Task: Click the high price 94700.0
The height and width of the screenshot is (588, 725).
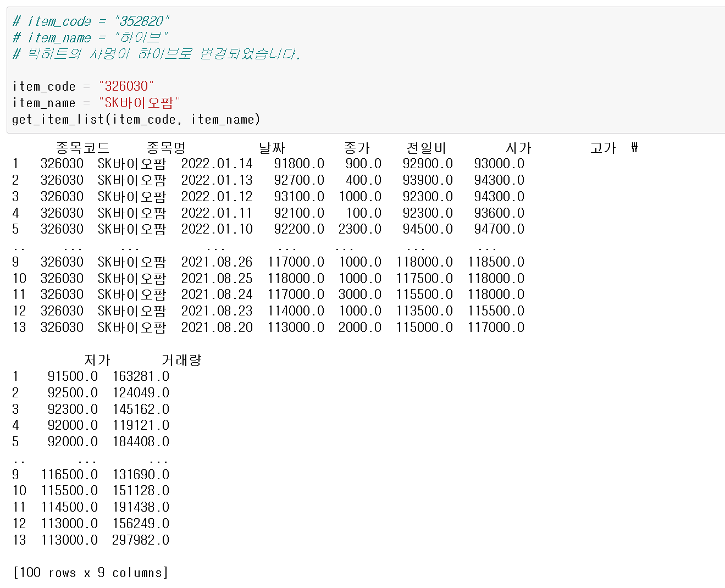Action: (499, 229)
